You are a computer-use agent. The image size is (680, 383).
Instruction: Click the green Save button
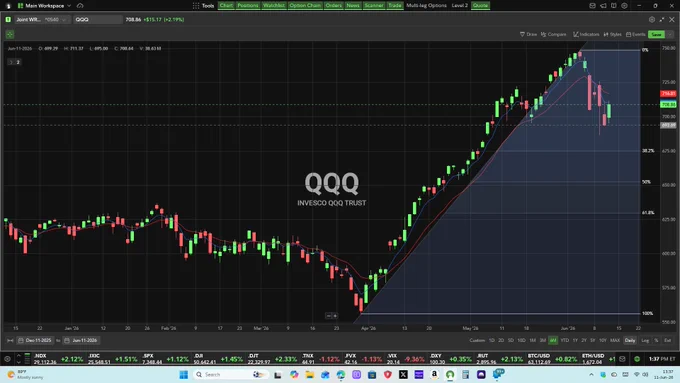point(657,34)
